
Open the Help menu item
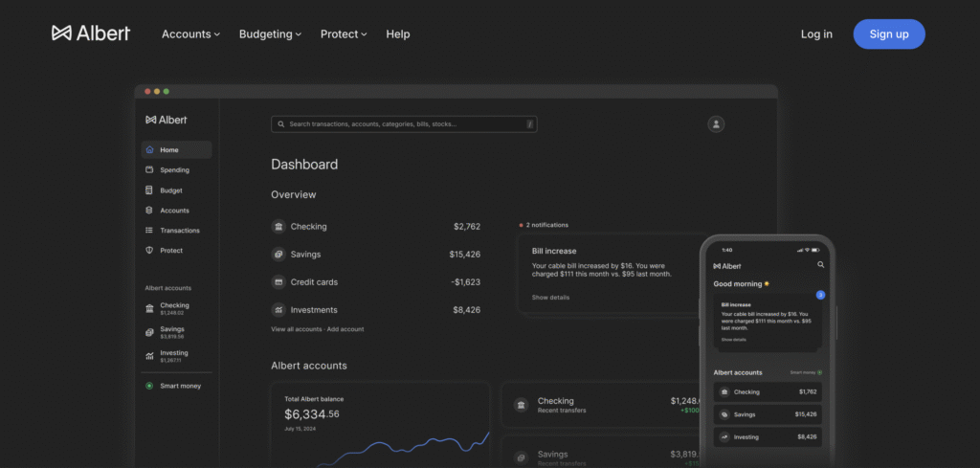tap(398, 34)
